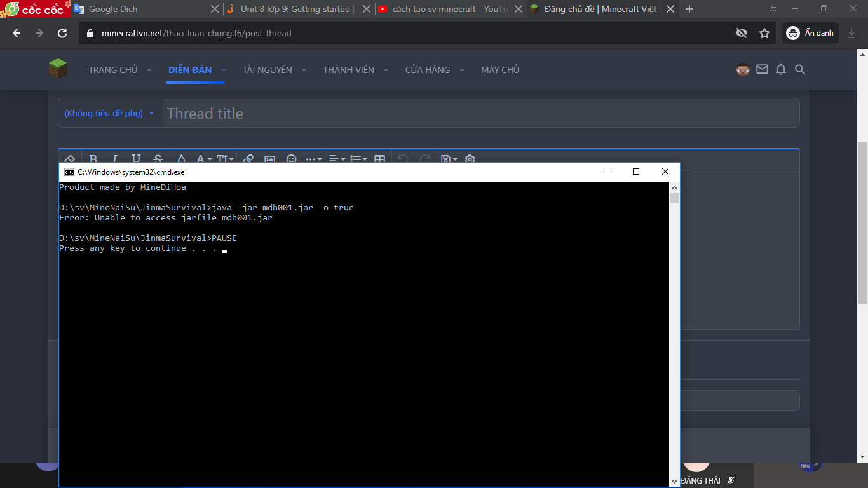Viewport: 868px width, 488px height.
Task: Click the forum search magnifier icon
Action: [800, 69]
